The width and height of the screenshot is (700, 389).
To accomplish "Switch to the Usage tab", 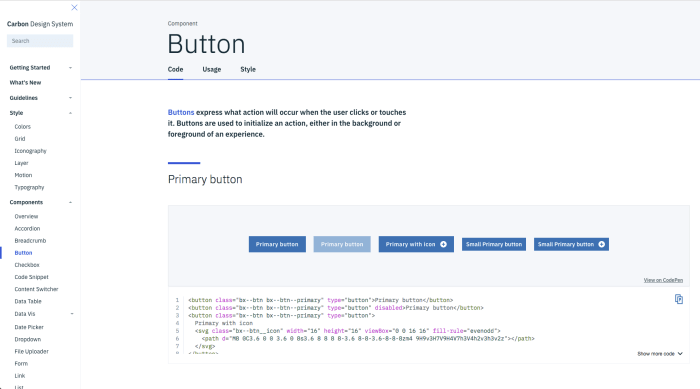I will coord(212,69).
